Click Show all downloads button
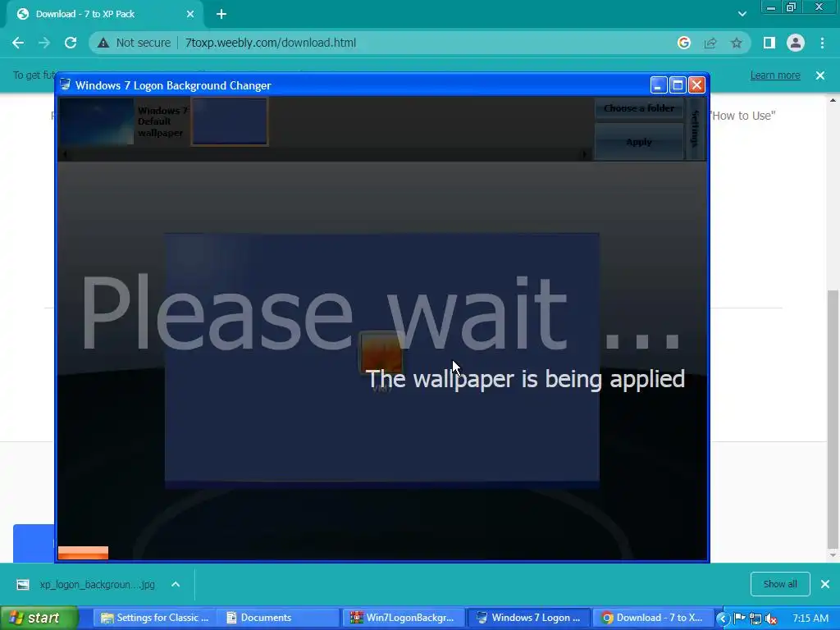Image resolution: width=840 pixels, height=630 pixels. coord(780,584)
